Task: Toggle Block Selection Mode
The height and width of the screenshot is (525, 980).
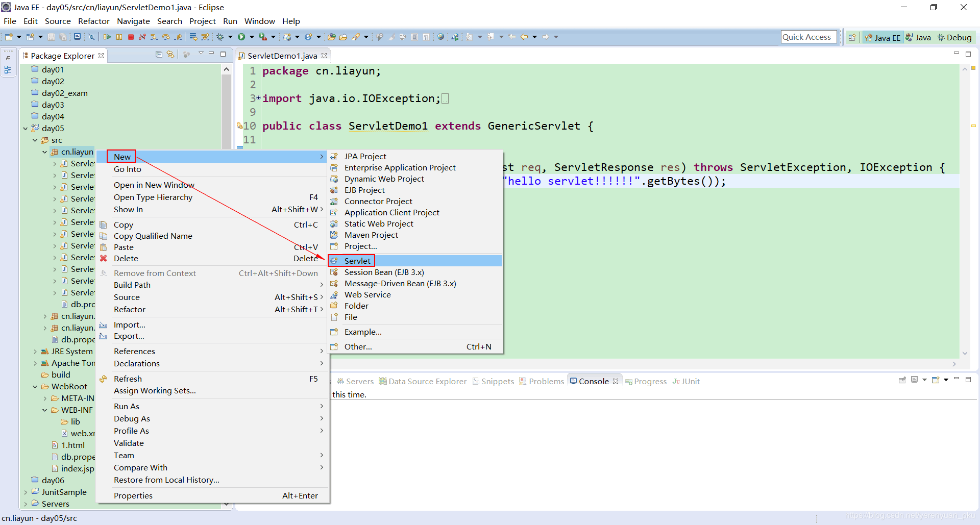Action: click(414, 37)
